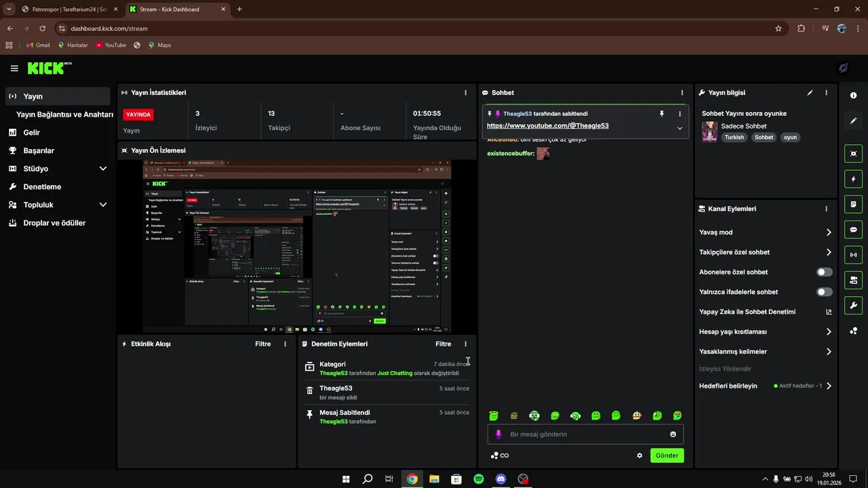Click the purple microphone icon in chat input
The height and width of the screenshot is (488, 868).
[498, 434]
